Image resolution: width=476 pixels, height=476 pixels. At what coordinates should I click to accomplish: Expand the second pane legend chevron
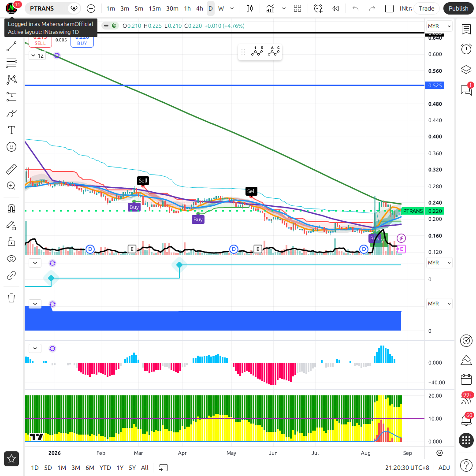click(x=35, y=263)
